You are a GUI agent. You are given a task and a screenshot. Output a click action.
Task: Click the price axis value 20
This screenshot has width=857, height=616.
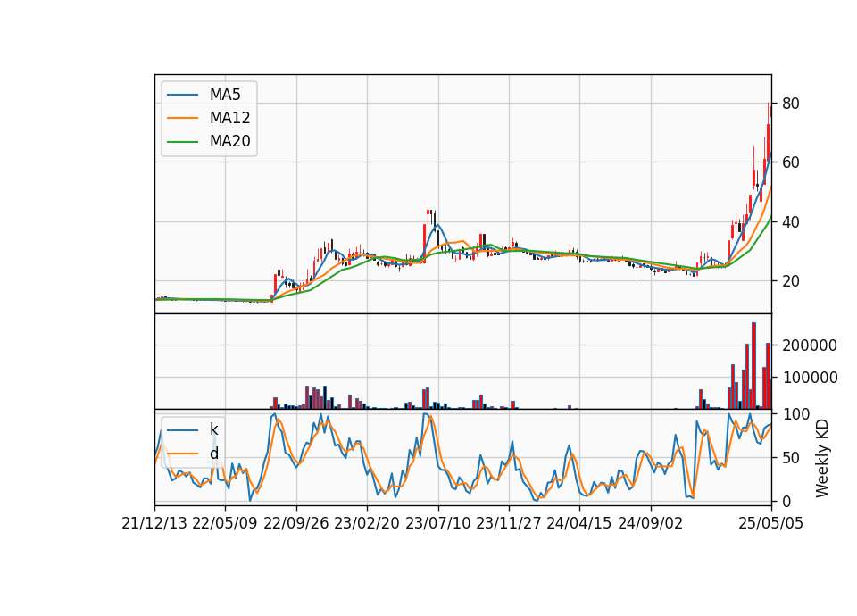click(791, 281)
